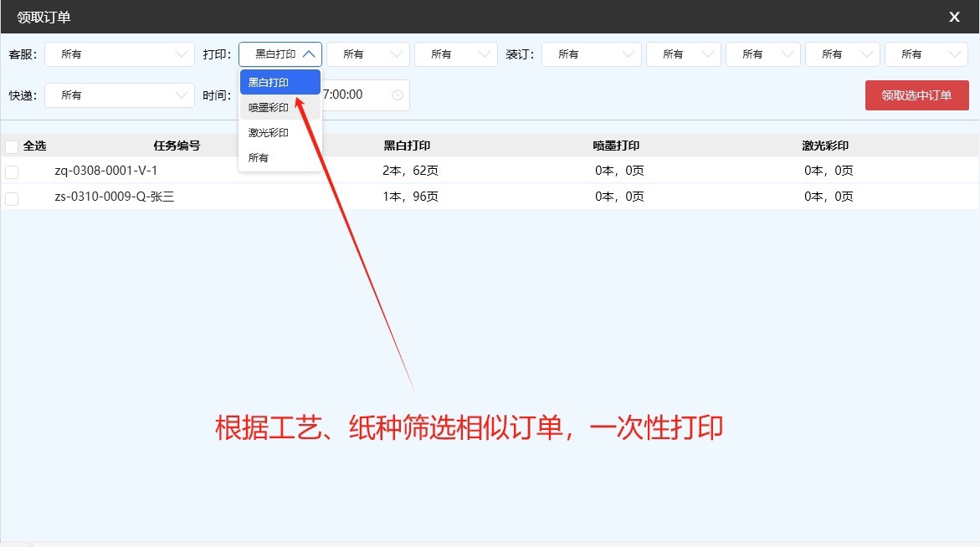Screen dimensions: 980x547
Task: Click the 任务编号 column header
Action: pyautogui.click(x=177, y=146)
